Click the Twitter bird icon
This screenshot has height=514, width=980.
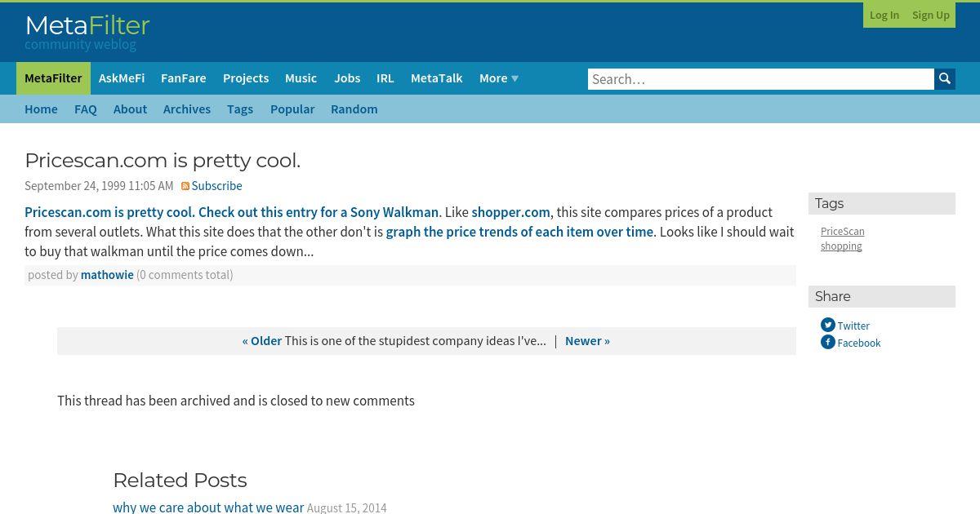click(827, 325)
